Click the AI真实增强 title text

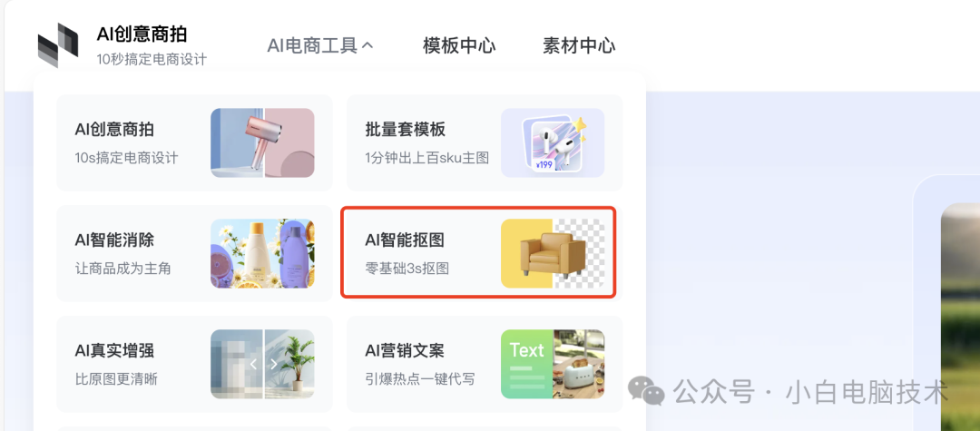click(x=114, y=350)
